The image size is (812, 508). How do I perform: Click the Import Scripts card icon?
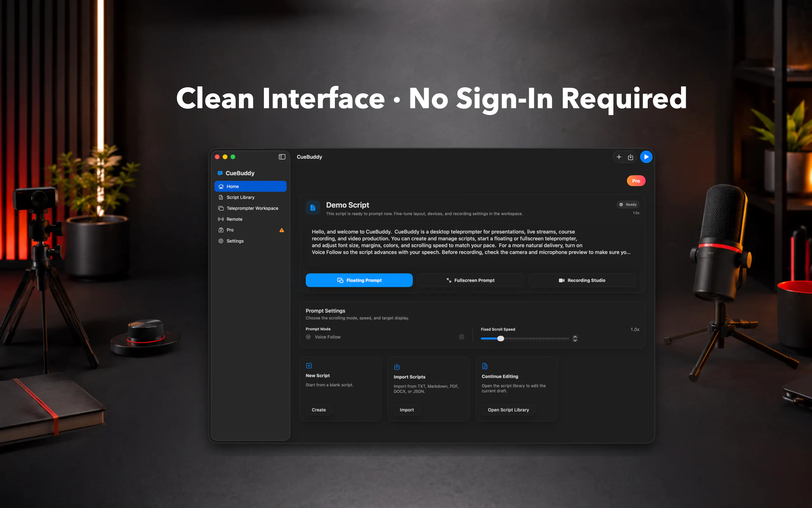[x=397, y=366]
